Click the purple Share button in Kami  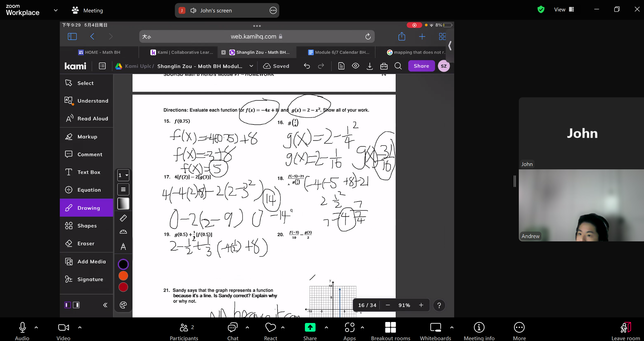[x=421, y=66]
